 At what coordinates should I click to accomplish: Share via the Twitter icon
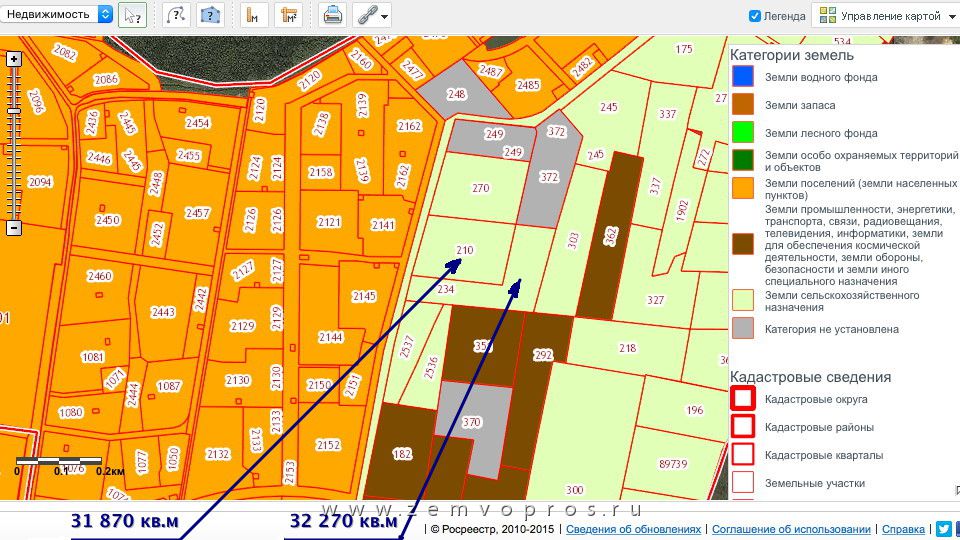(943, 529)
